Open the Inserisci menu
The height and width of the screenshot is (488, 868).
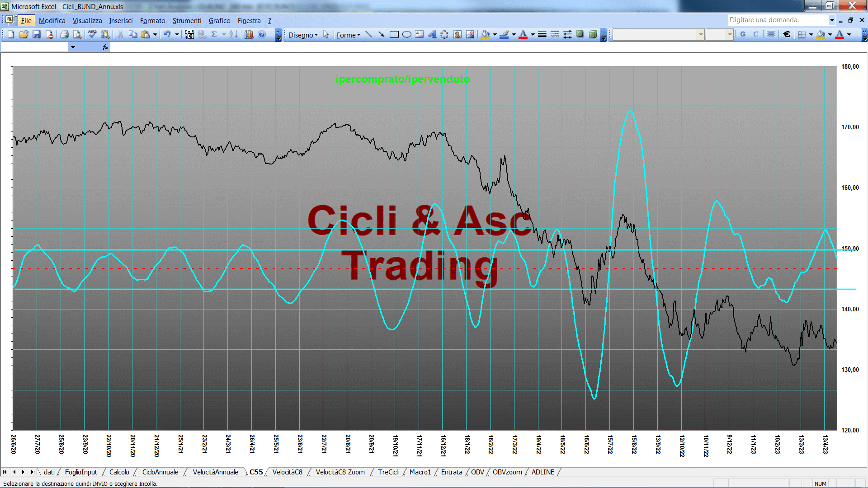[x=121, y=21]
